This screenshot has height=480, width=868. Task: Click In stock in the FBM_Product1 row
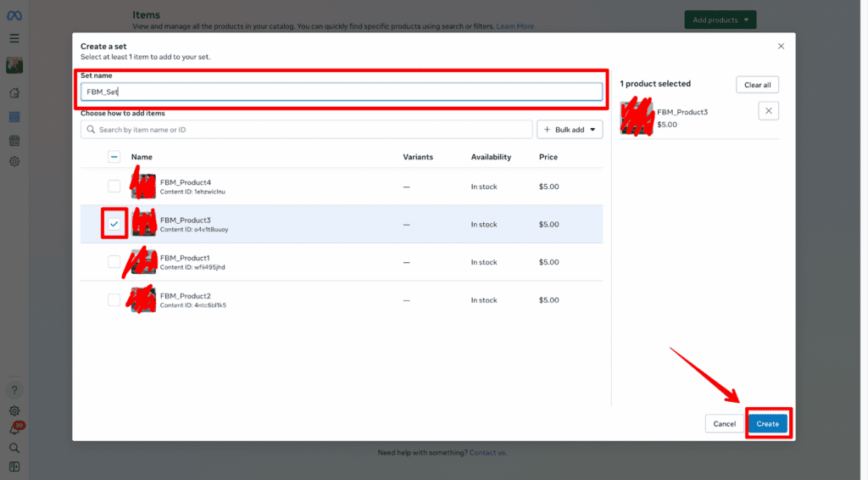coord(484,262)
